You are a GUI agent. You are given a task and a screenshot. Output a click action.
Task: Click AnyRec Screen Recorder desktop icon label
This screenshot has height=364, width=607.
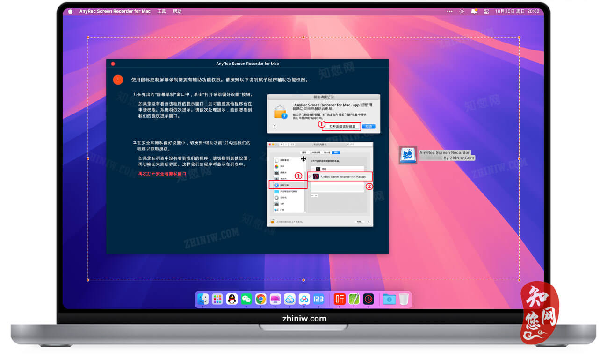tap(447, 155)
